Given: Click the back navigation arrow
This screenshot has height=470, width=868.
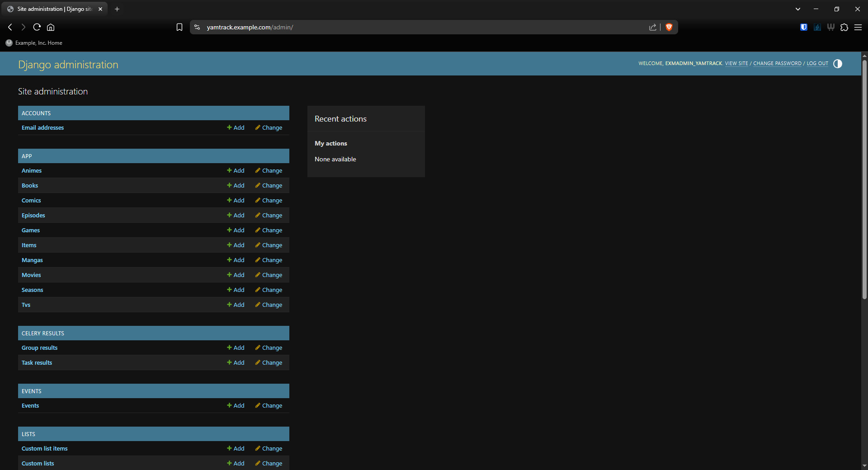Looking at the screenshot, I should click(x=10, y=27).
